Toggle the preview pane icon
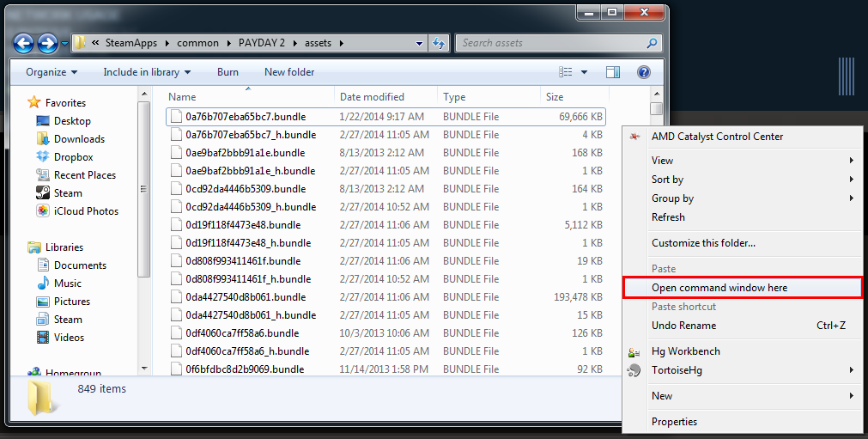This screenshot has height=439, width=868. click(x=613, y=72)
